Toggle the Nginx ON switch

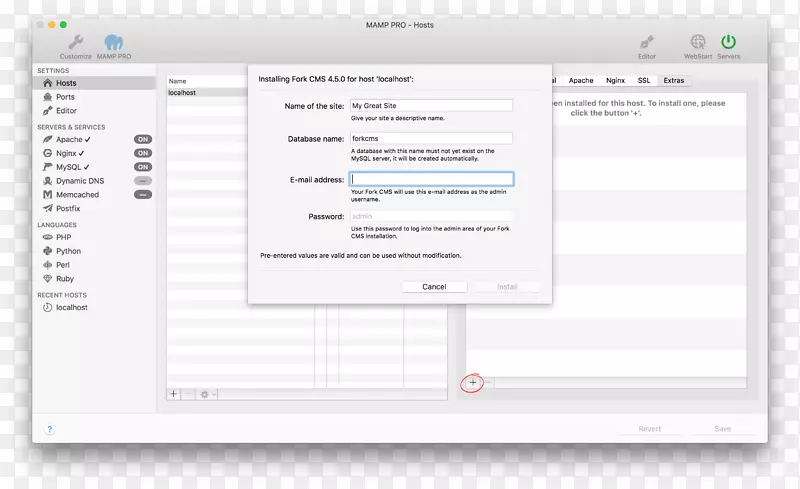[x=143, y=154]
